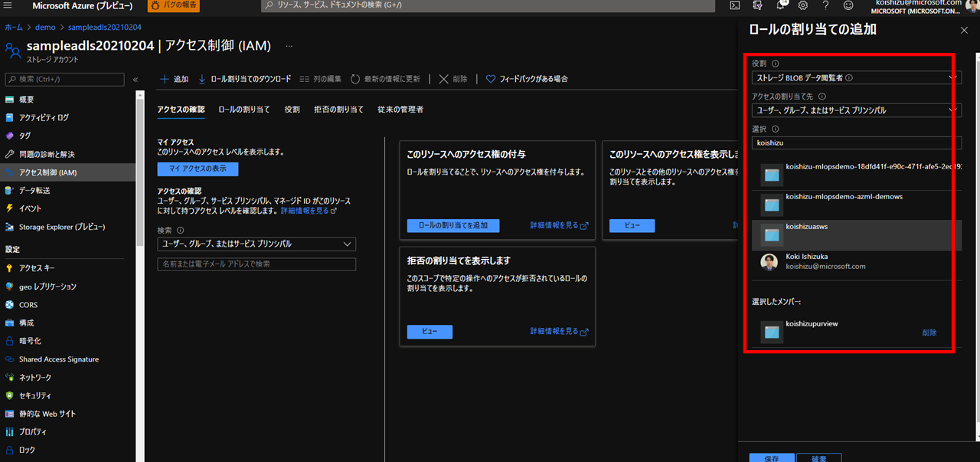The width and height of the screenshot is (980, 462).
Task: Close the Add role assignment panel
Action: [x=964, y=30]
